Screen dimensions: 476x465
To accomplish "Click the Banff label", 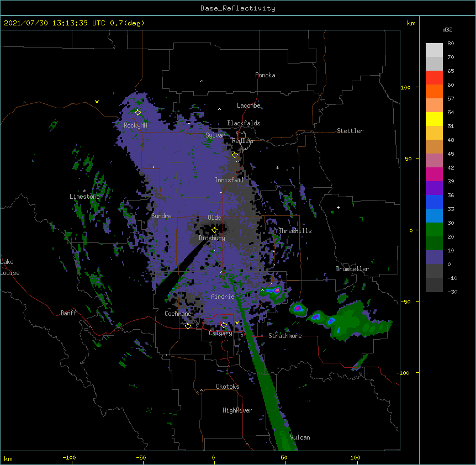I will click(68, 313).
